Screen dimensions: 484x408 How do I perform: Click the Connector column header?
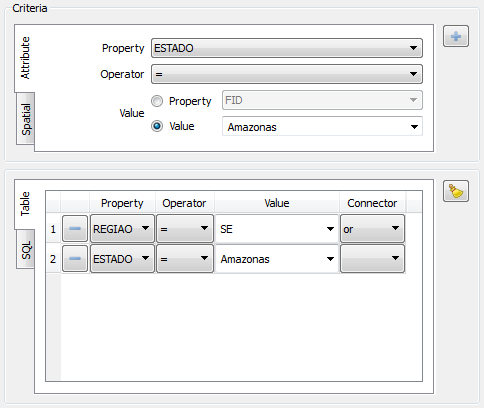(x=372, y=203)
